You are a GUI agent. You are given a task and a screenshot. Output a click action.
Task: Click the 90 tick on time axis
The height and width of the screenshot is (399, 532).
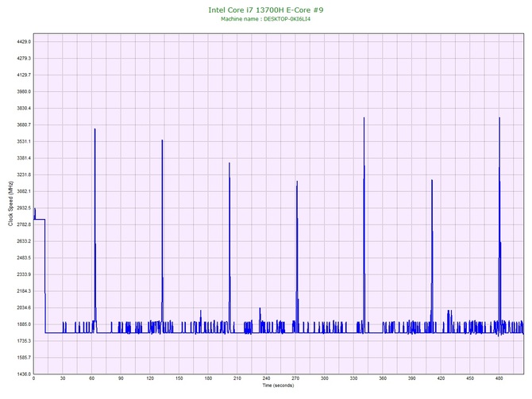pyautogui.click(x=121, y=378)
